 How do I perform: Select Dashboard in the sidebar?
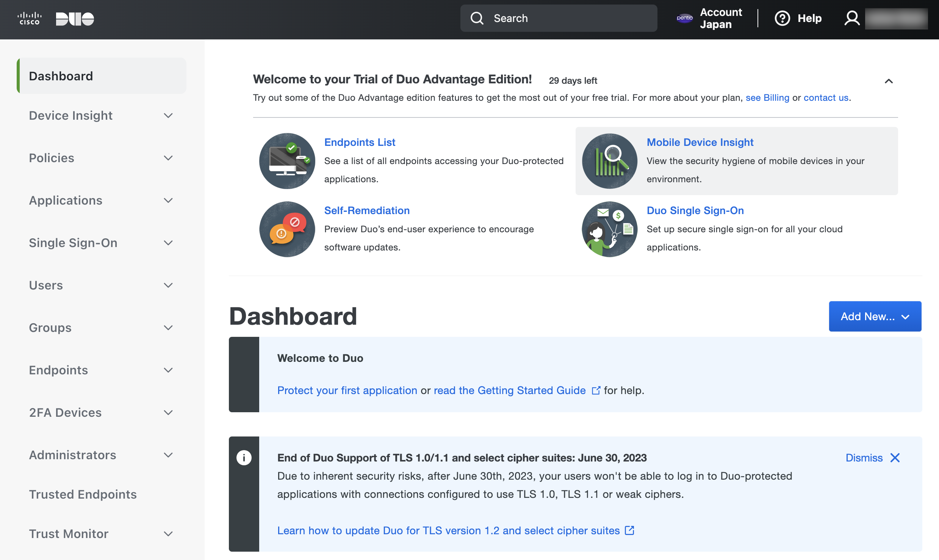click(102, 76)
